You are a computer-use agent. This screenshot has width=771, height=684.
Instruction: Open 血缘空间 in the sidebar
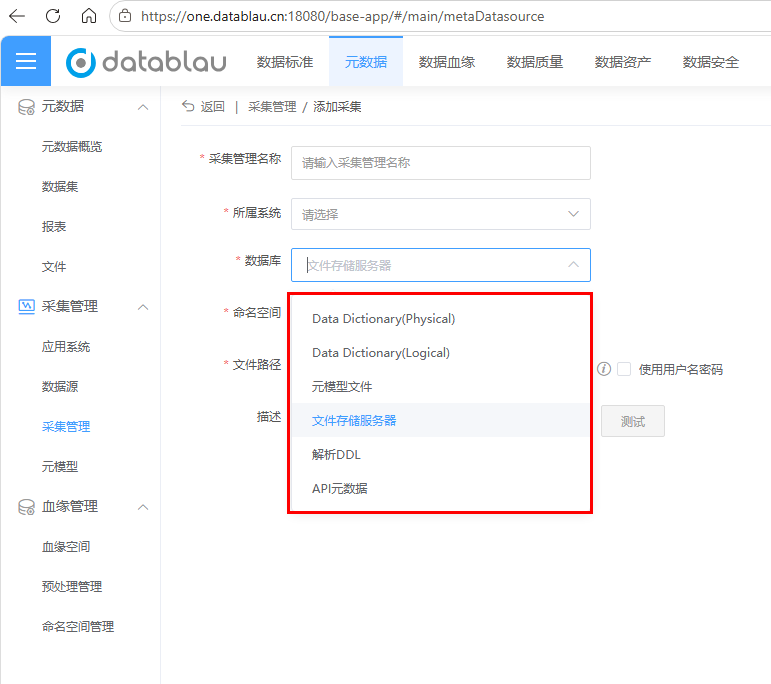(66, 546)
